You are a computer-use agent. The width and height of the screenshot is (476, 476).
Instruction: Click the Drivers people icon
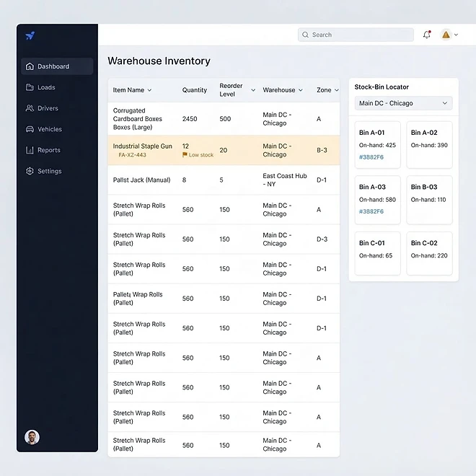pyautogui.click(x=30, y=108)
